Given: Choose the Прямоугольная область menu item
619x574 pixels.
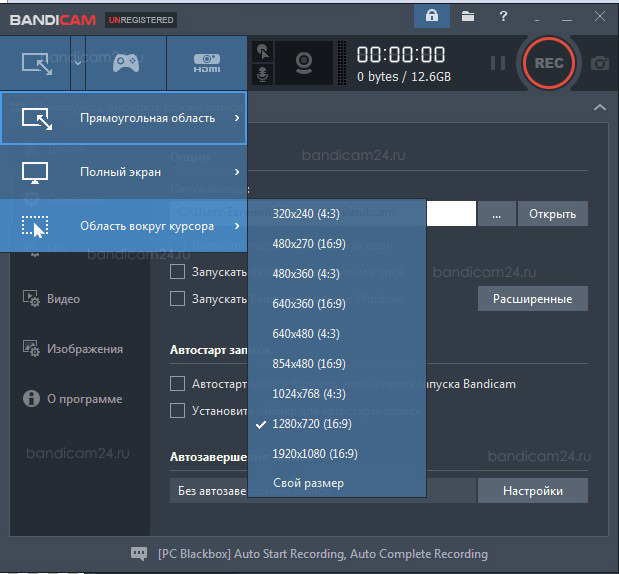Looking at the screenshot, I should coord(124,118).
